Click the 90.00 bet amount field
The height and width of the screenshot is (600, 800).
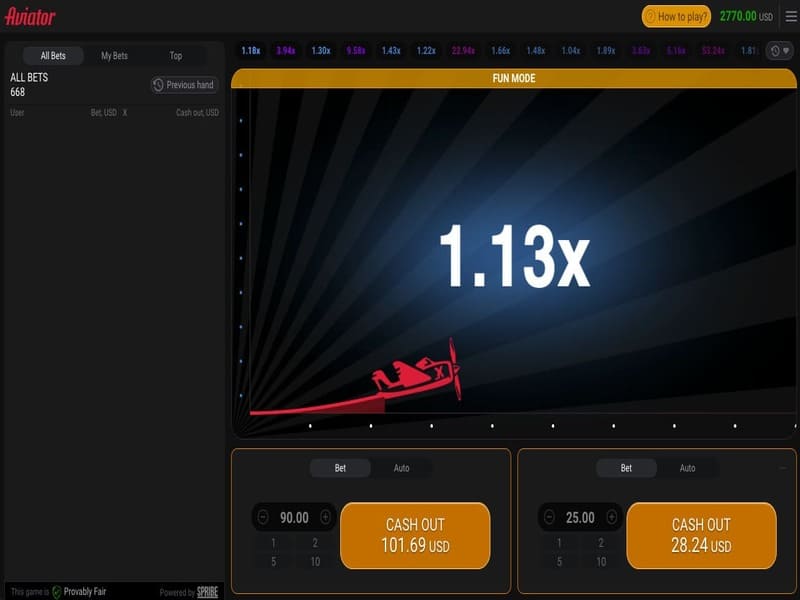pyautogui.click(x=294, y=518)
